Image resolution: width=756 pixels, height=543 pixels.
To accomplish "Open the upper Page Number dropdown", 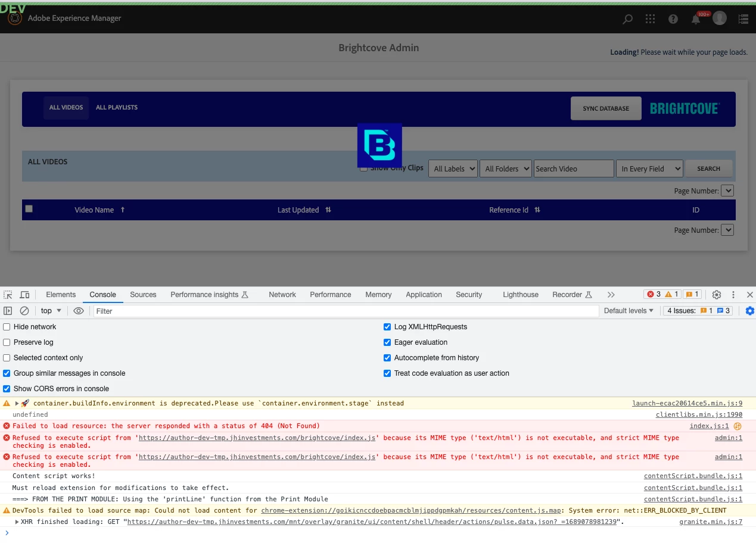I will coord(727,191).
